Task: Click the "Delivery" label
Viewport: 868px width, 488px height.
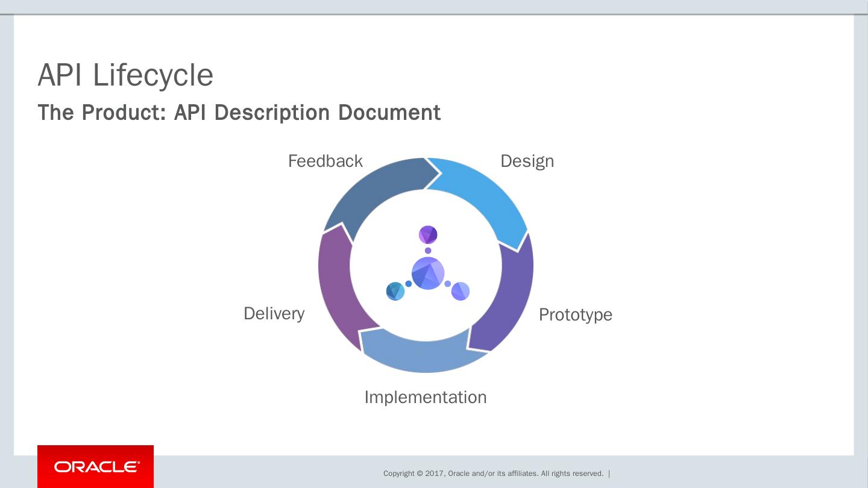Action: 274,313
